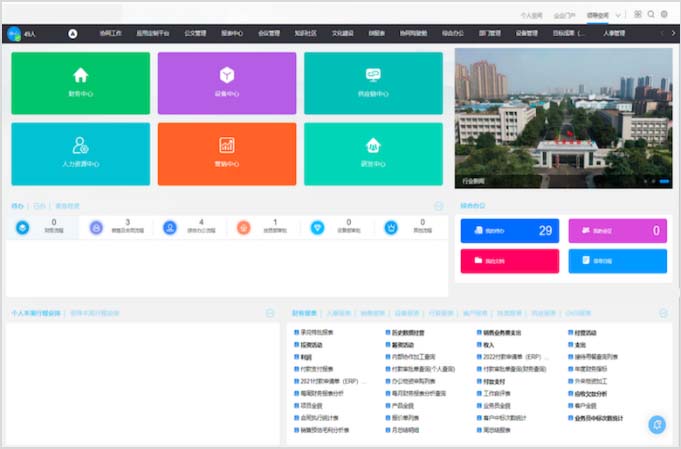The image size is (681, 449).
Task: Open the orange 营销中心 tile
Action: (226, 153)
